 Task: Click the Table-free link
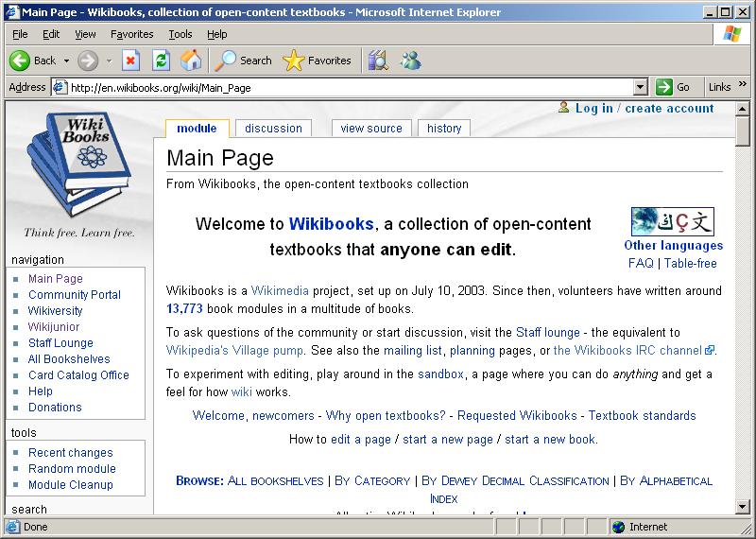click(x=691, y=264)
